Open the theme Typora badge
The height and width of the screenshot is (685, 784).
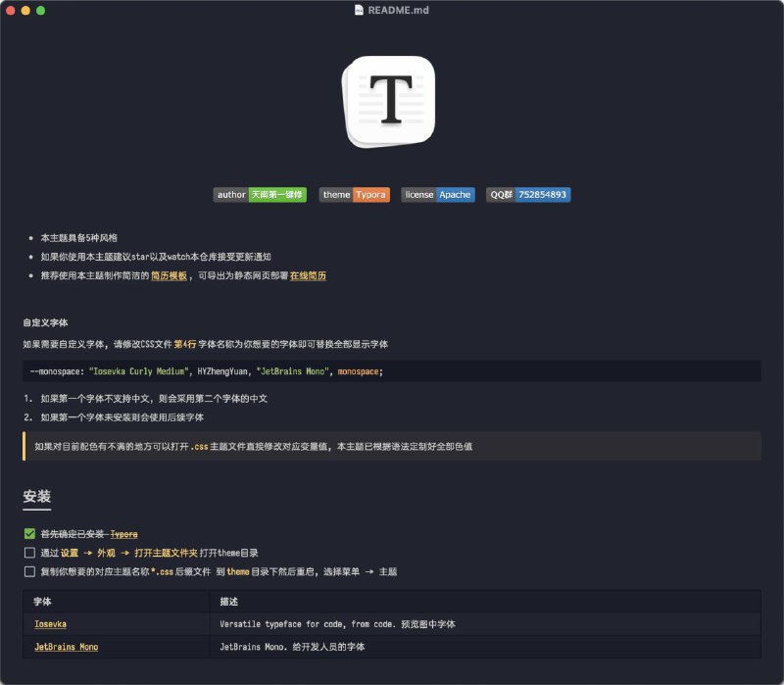[354, 194]
